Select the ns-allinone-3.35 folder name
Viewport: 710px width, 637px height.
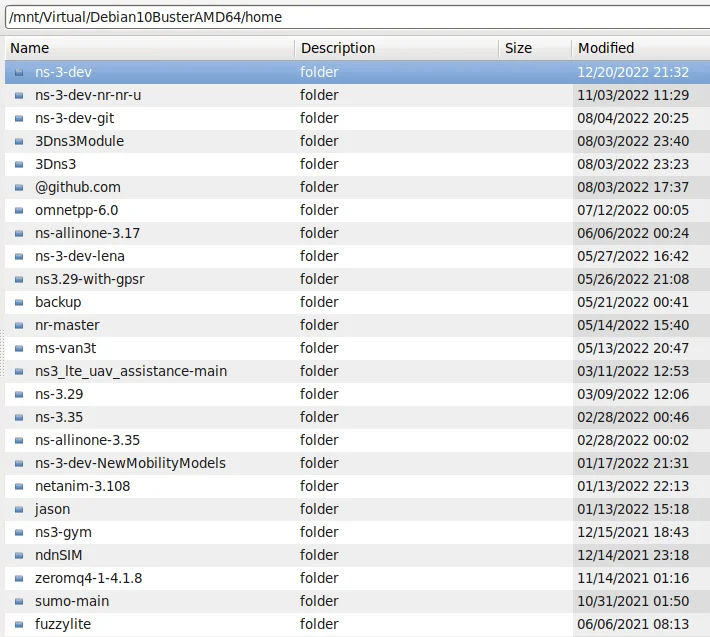click(x=87, y=440)
